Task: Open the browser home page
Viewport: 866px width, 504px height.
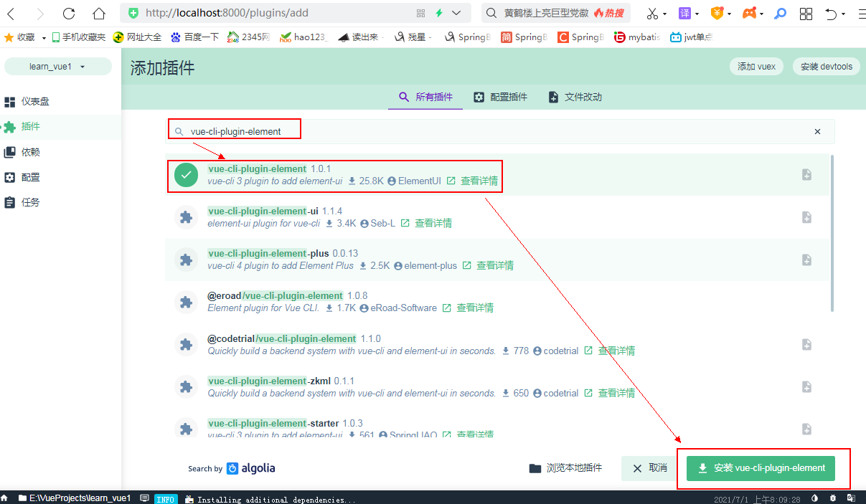Action: tap(99, 13)
